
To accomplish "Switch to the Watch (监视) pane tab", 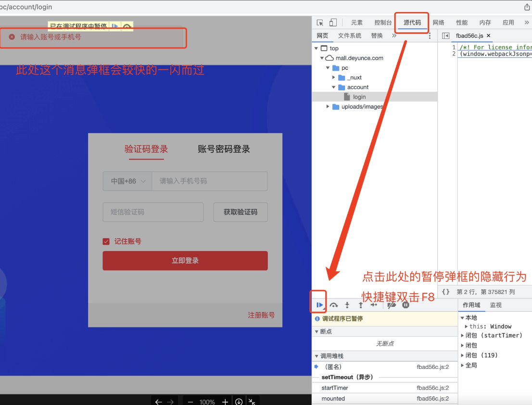I will pyautogui.click(x=496, y=305).
